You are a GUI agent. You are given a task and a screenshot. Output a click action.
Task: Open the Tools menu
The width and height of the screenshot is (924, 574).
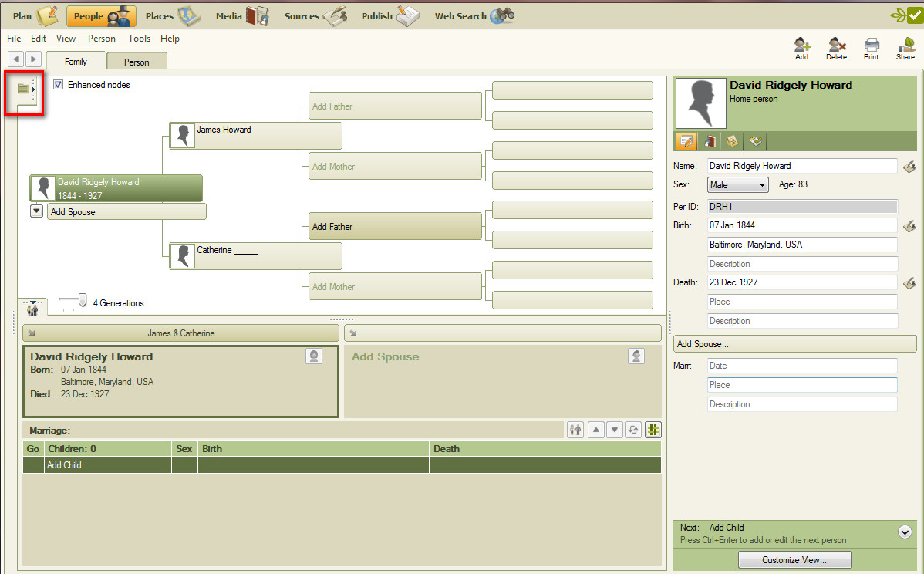(139, 38)
